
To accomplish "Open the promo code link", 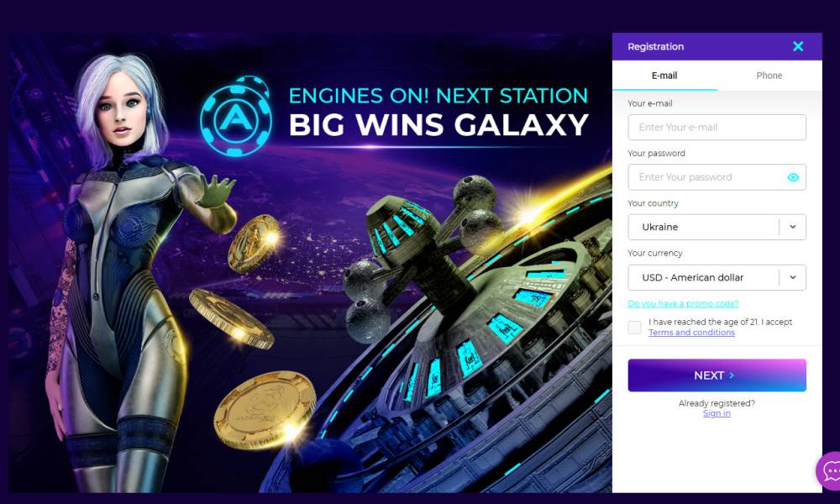I will click(x=683, y=304).
